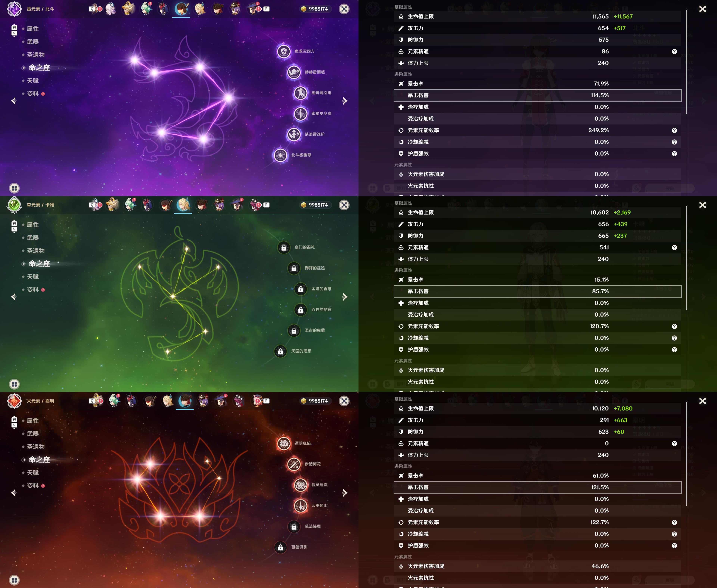Image resolution: width=717 pixels, height=588 pixels.
Task: Show help for 元素充能效率 120.7%
Action: click(x=674, y=326)
